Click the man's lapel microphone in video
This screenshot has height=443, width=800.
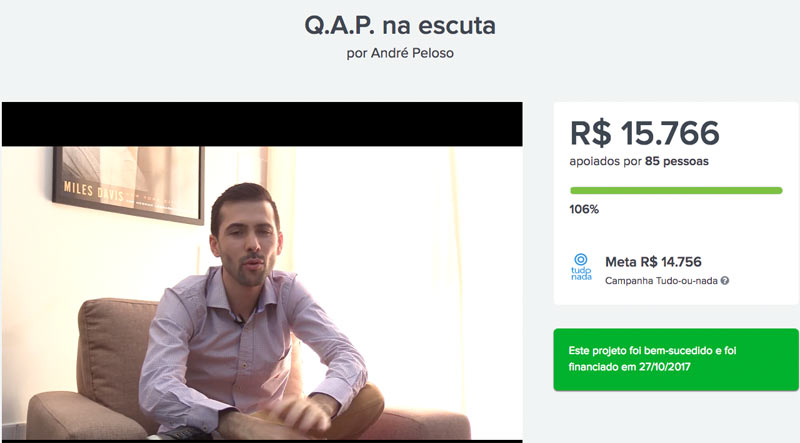238,319
